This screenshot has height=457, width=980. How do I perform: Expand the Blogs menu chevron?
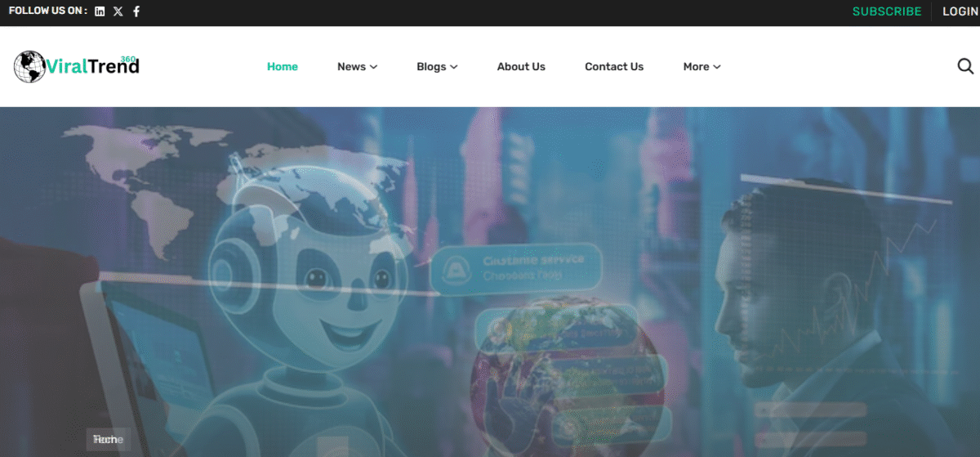coord(454,67)
